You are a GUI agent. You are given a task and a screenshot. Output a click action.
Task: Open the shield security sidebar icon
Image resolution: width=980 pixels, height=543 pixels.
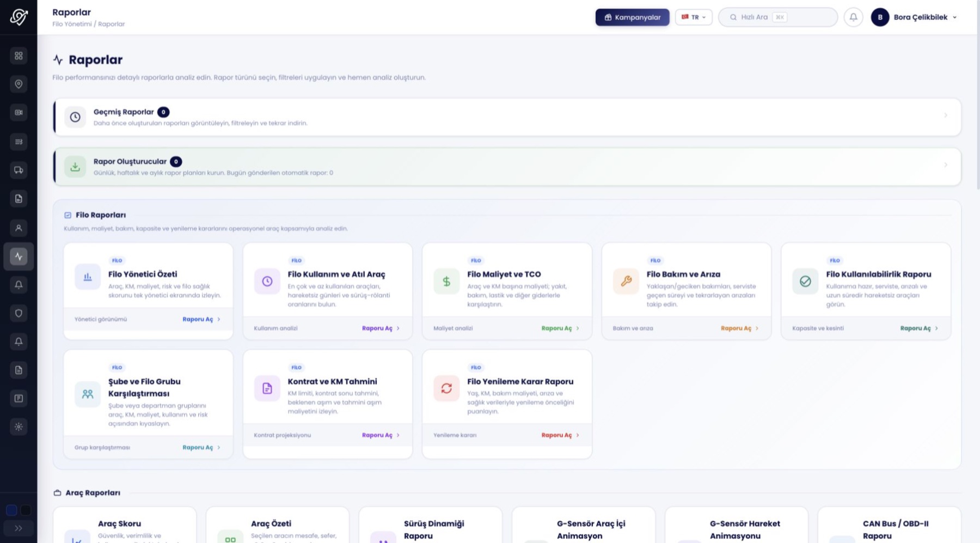tap(19, 313)
